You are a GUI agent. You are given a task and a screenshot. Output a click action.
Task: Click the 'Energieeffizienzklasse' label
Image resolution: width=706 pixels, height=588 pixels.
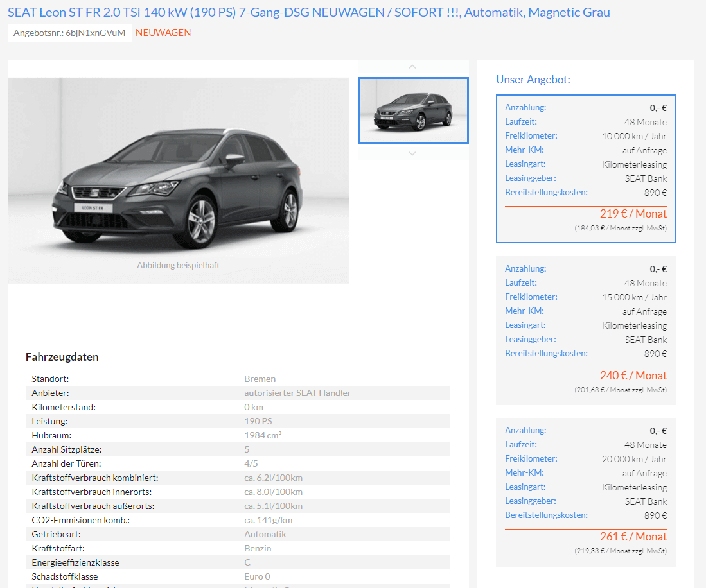pyautogui.click(x=76, y=562)
